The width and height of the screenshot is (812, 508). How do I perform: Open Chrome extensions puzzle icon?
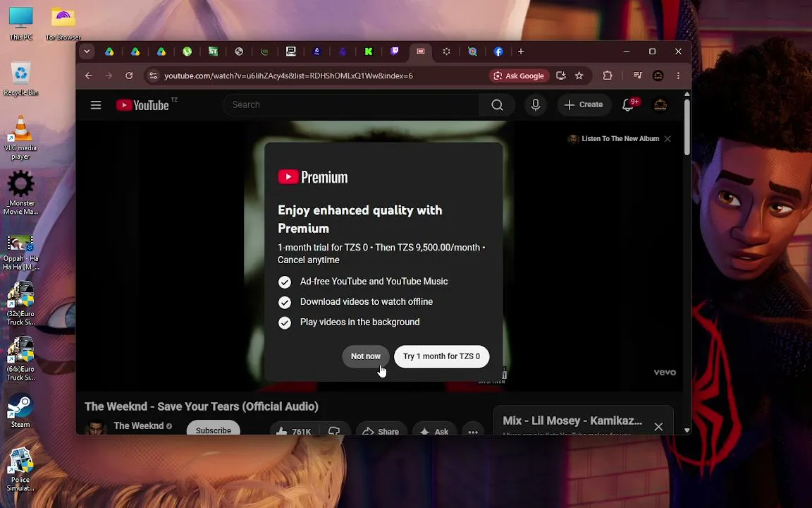(x=608, y=75)
